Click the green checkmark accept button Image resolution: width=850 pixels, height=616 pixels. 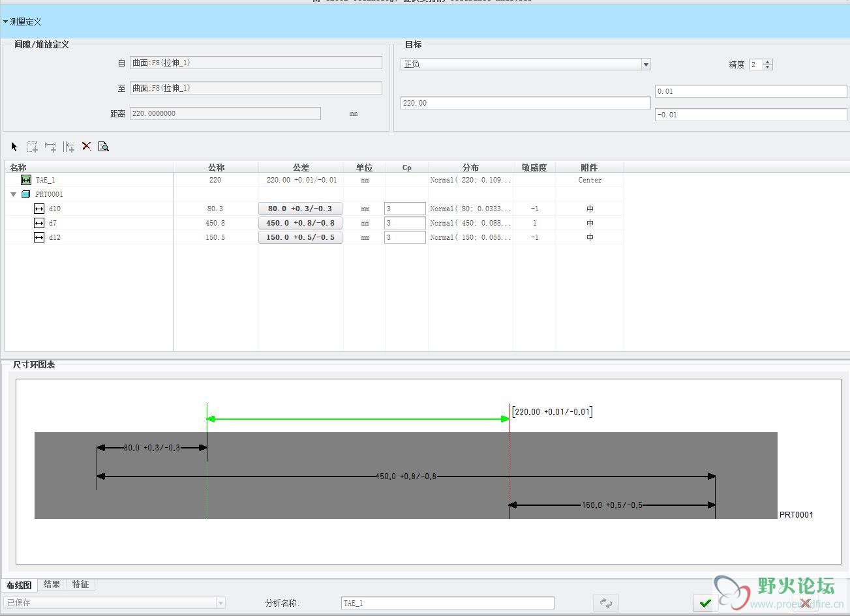(705, 603)
